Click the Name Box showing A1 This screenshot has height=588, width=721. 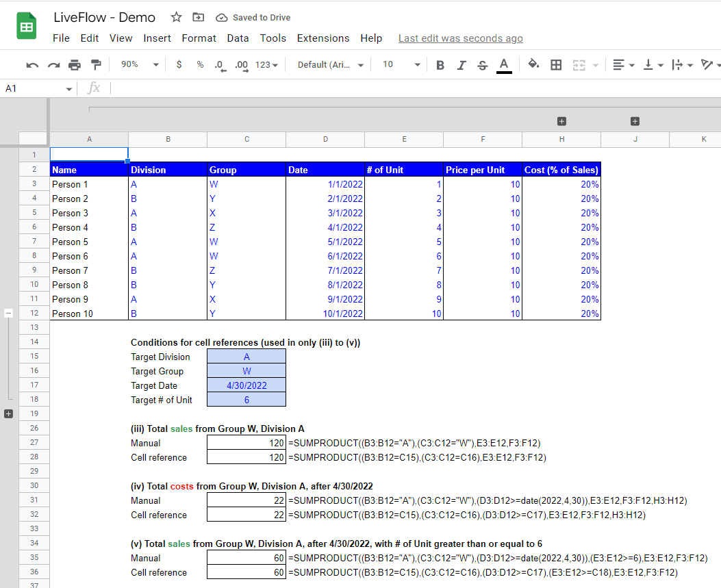coord(32,88)
